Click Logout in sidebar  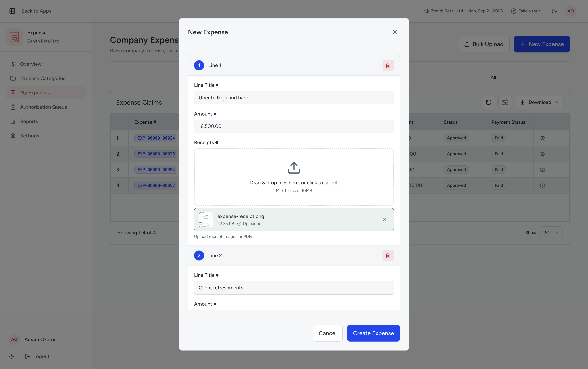(37, 357)
